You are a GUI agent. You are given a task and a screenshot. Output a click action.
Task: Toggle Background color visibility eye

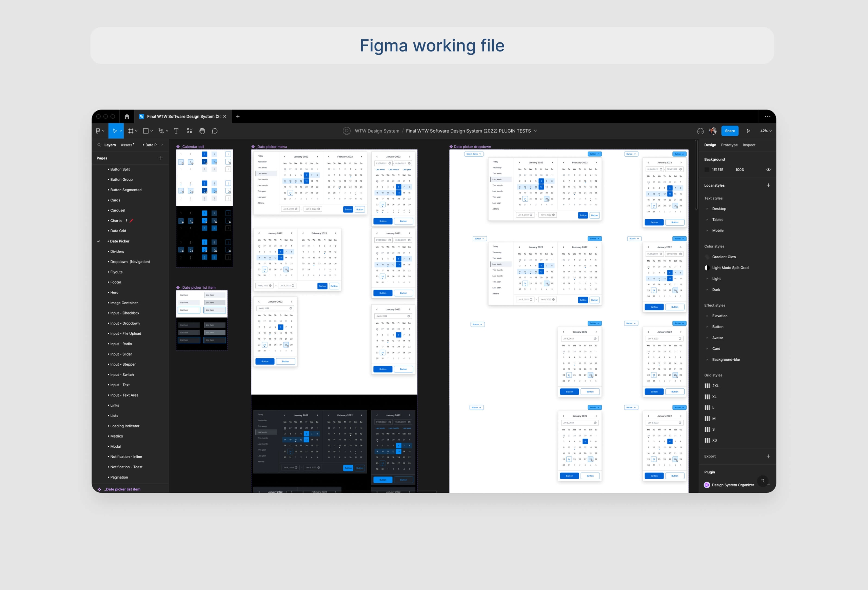768,170
